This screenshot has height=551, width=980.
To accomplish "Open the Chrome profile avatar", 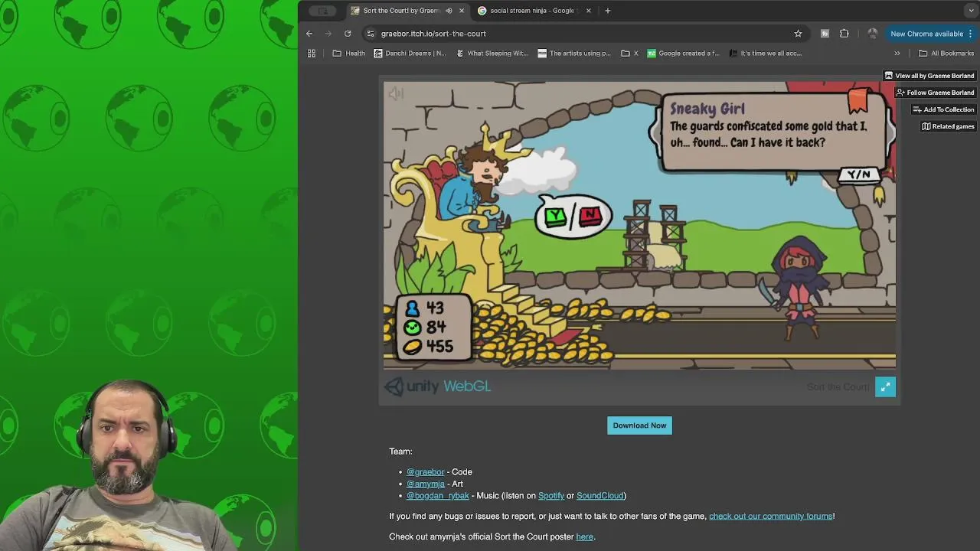I will [x=872, y=34].
